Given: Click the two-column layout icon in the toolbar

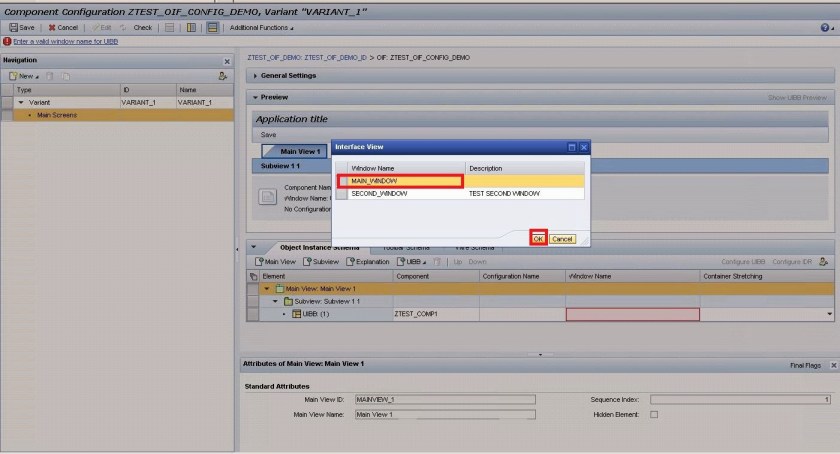Looking at the screenshot, I should pos(191,27).
